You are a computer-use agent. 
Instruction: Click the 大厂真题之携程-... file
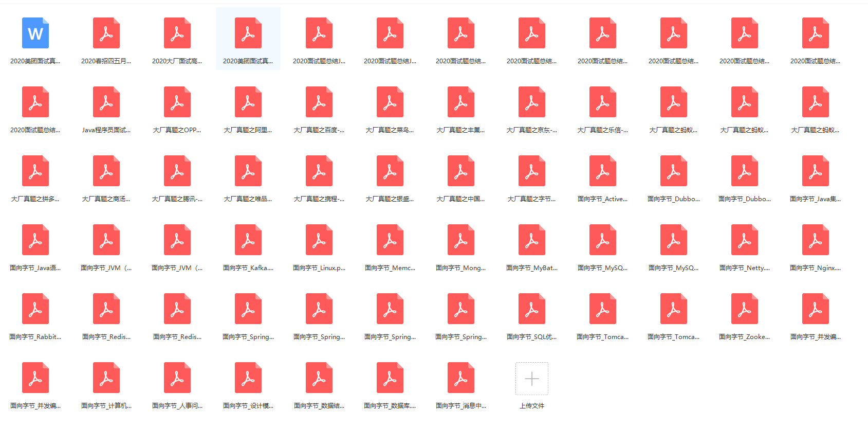coord(319,171)
